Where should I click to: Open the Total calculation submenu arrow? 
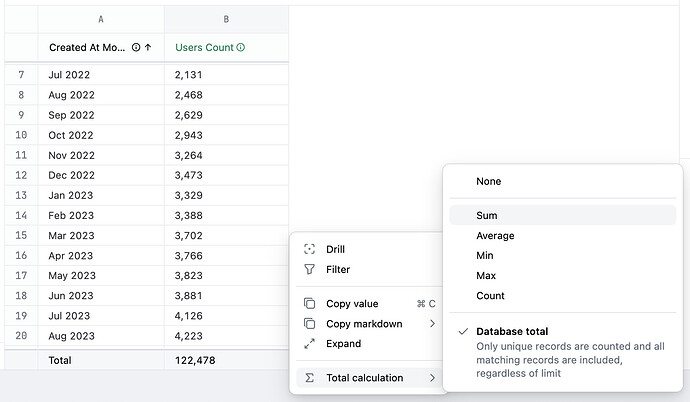point(433,378)
